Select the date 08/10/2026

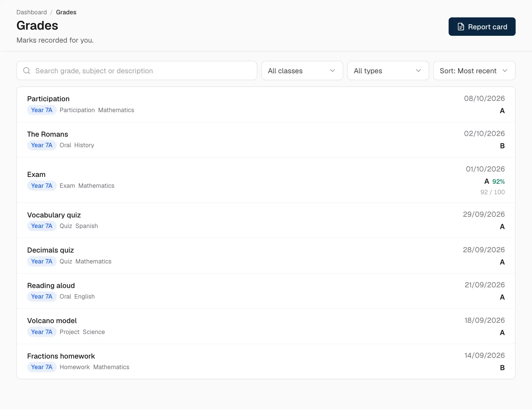click(484, 99)
